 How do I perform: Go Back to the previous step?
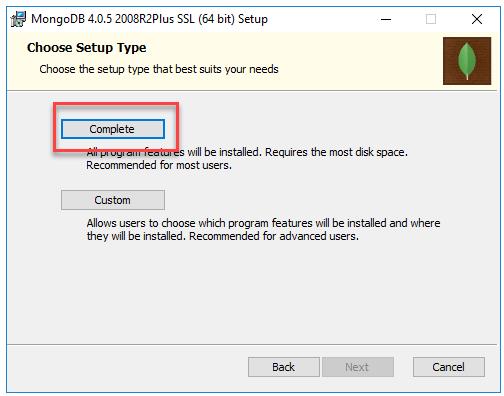point(284,367)
